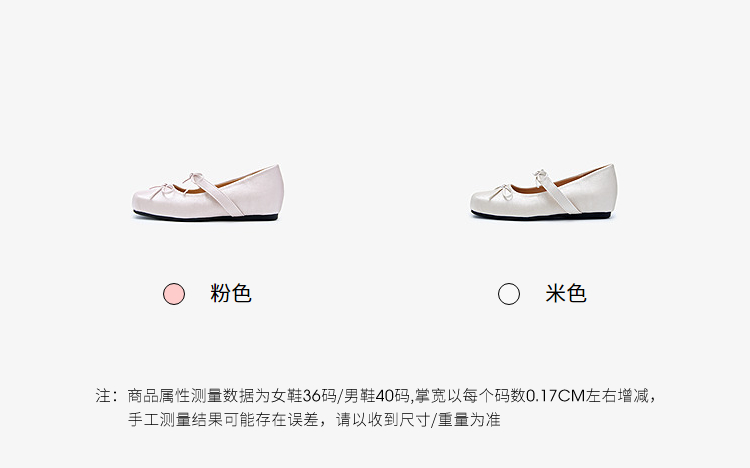Click the 米色 color label
The height and width of the screenshot is (468, 750).
(x=566, y=293)
